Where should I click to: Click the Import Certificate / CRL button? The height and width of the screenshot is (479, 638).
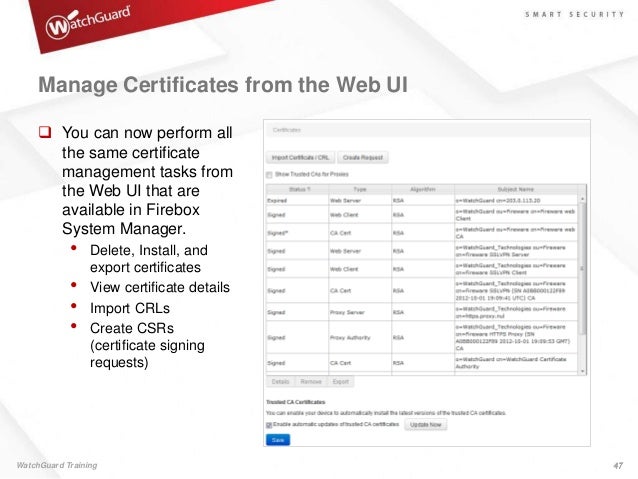point(300,157)
